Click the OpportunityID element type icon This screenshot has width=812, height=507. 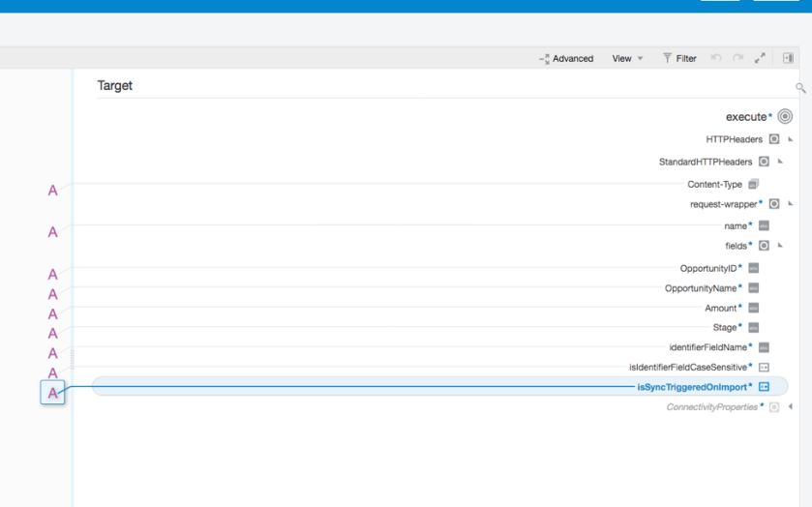pos(753,268)
